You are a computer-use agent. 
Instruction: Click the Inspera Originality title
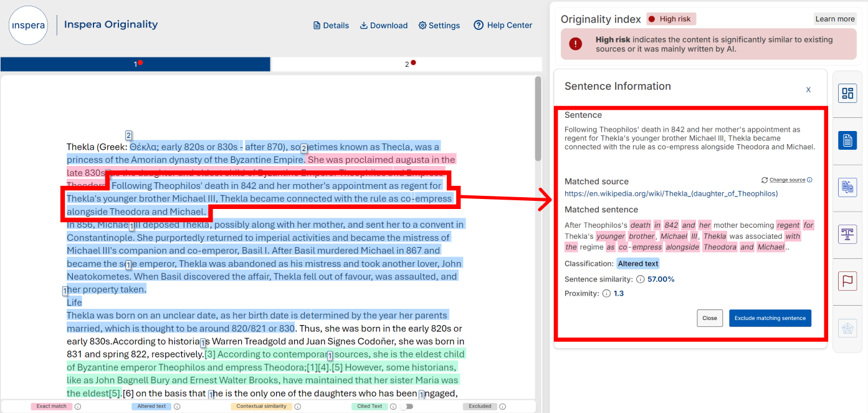point(111,25)
